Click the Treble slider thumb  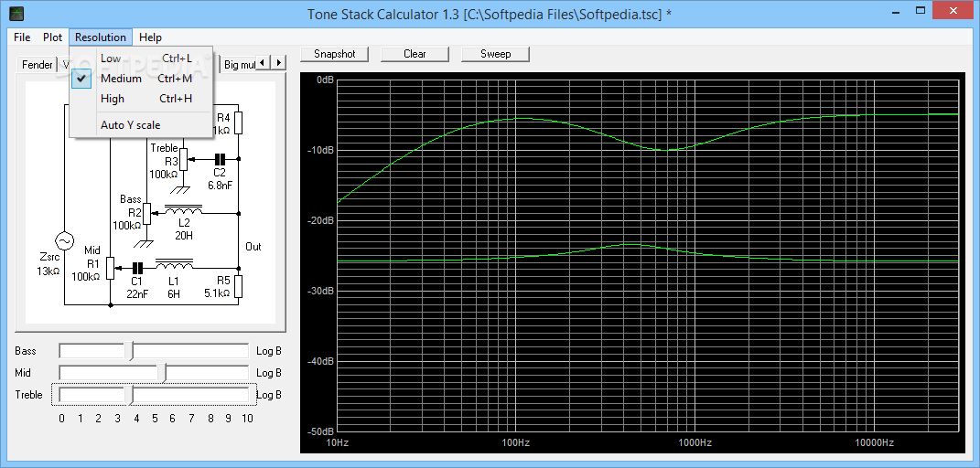(x=129, y=394)
